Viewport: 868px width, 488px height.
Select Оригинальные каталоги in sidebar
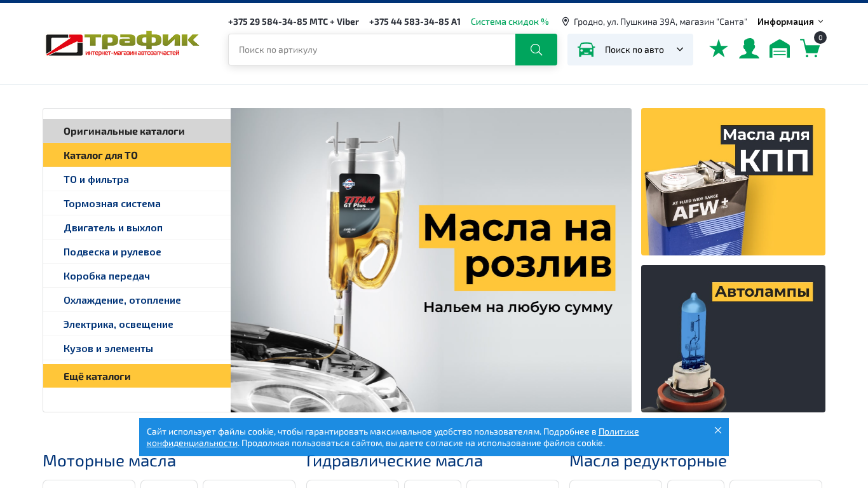[137, 131]
